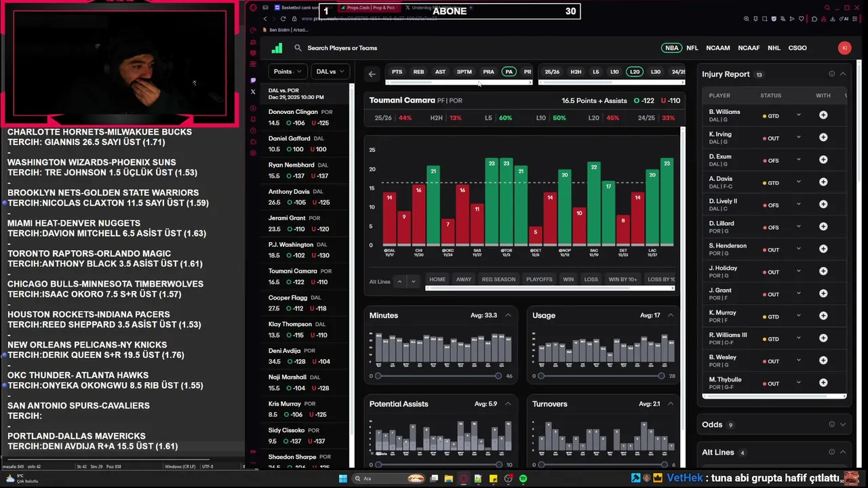Add D. Lively II with plus icon
This screenshot has width=868, height=488.
pos(823,205)
